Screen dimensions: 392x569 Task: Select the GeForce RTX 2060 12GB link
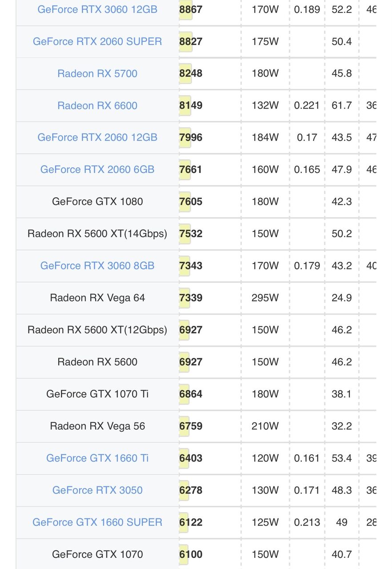(97, 137)
